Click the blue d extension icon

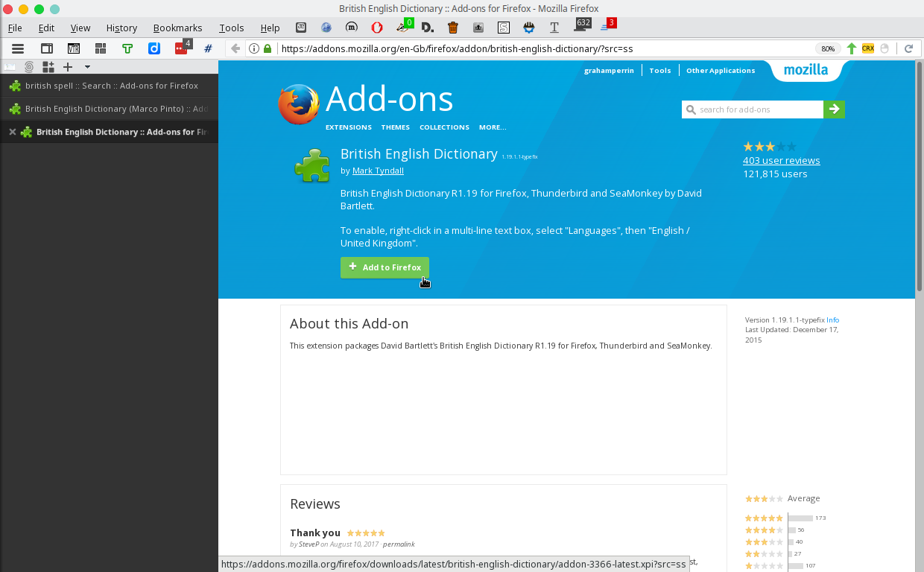(x=154, y=48)
